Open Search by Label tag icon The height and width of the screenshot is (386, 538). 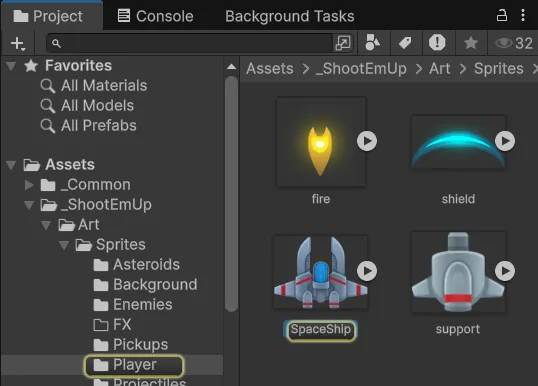point(405,43)
